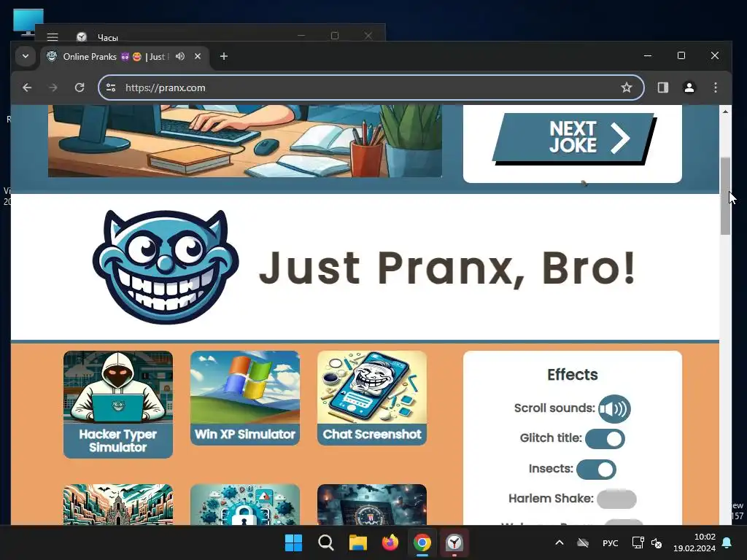Open the notifications bell icon
747x560 pixels.
pyautogui.click(x=727, y=542)
